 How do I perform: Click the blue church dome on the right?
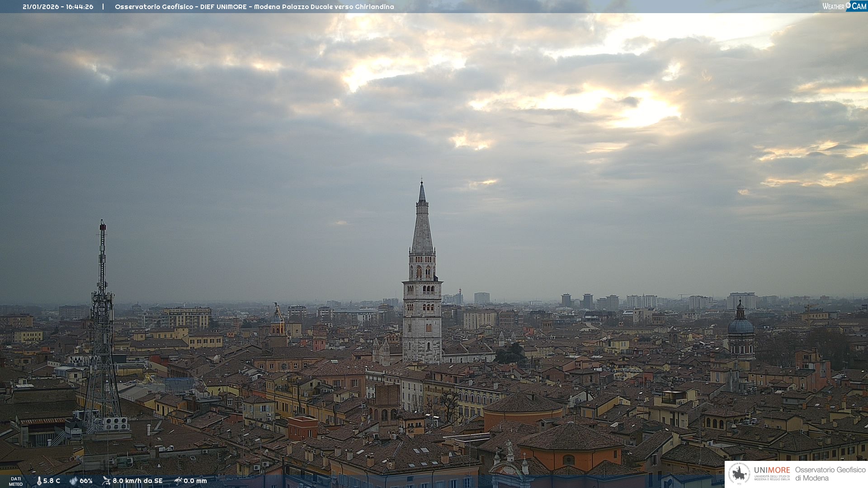point(741,326)
